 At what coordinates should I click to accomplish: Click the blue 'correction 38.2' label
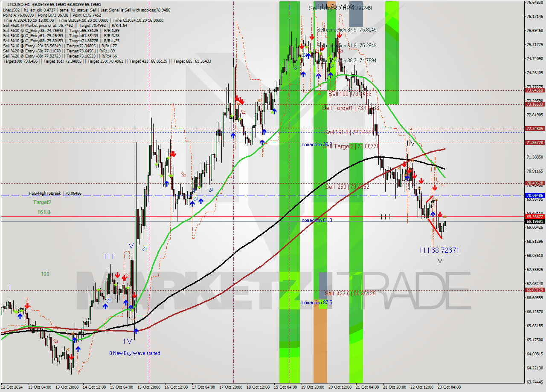coord(317,144)
